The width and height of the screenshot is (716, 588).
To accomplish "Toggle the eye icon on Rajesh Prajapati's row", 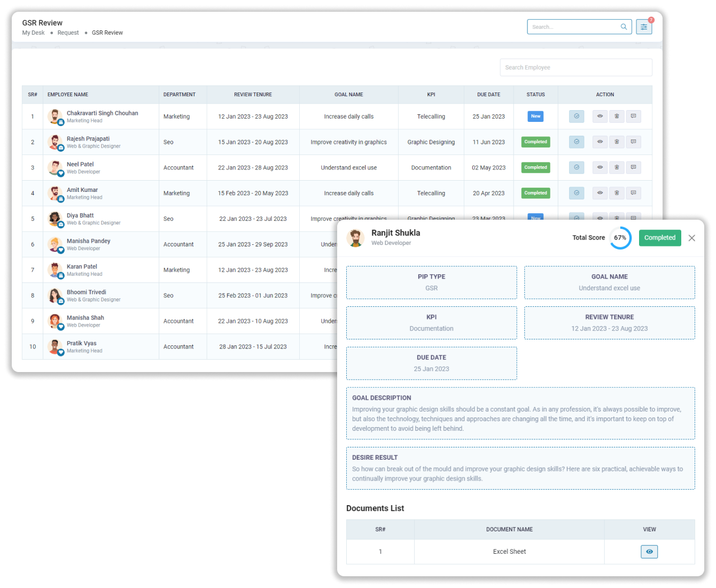I will click(600, 142).
